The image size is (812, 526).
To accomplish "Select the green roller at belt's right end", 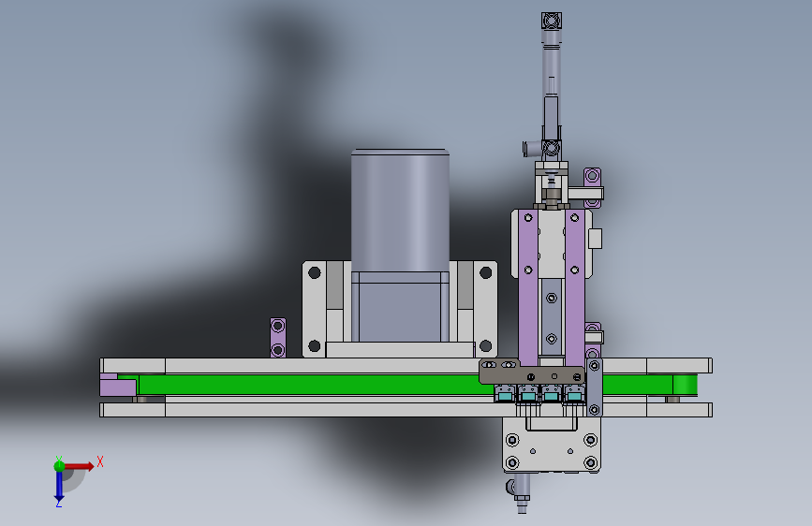I will pos(686,386).
